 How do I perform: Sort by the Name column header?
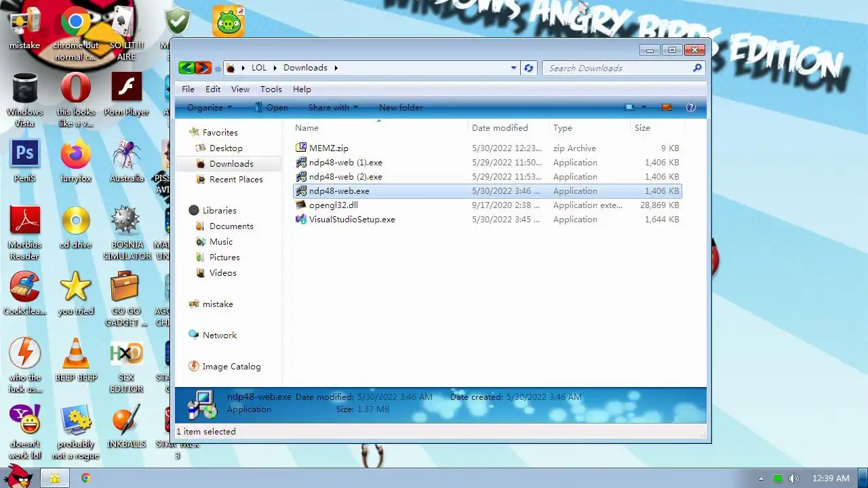coord(379,127)
